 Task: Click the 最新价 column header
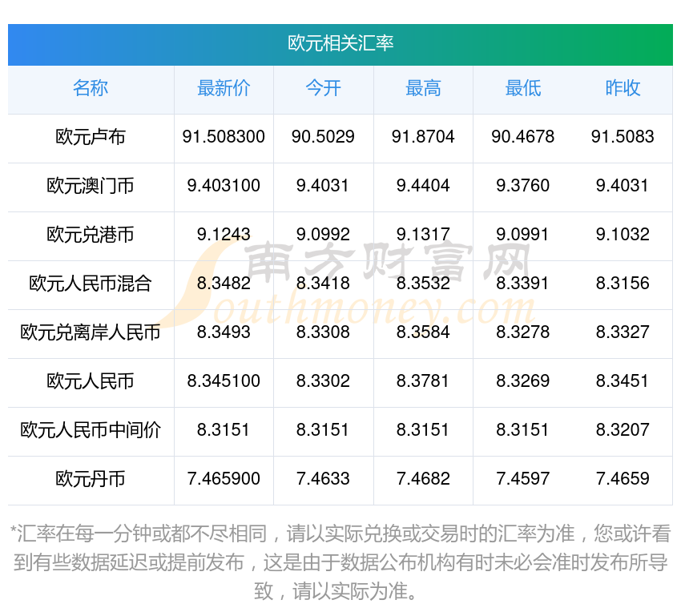224,88
